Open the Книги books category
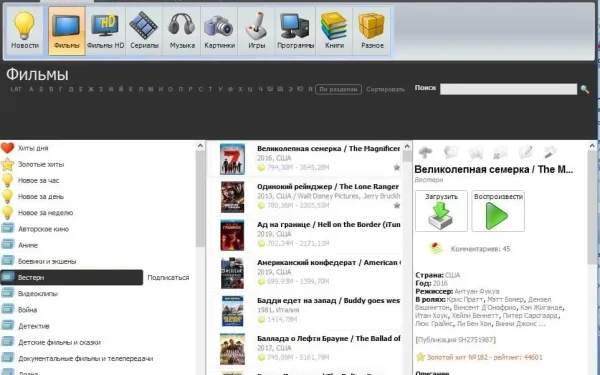The image size is (600, 375). pyautogui.click(x=334, y=31)
